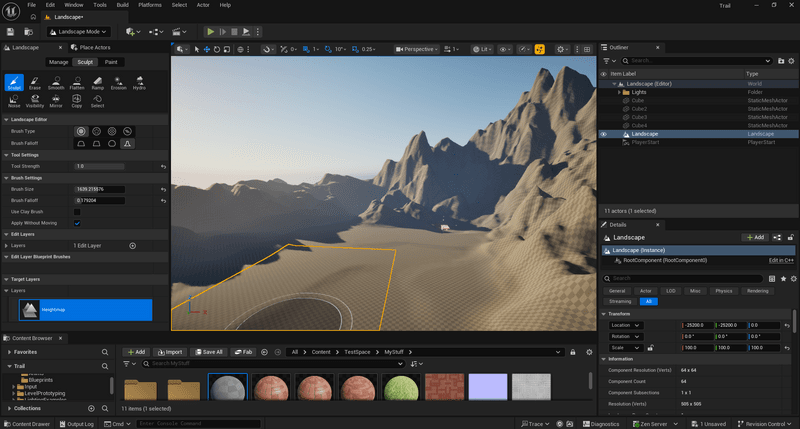Select the Erase landscape tool
The width and height of the screenshot is (800, 429).
(x=35, y=83)
